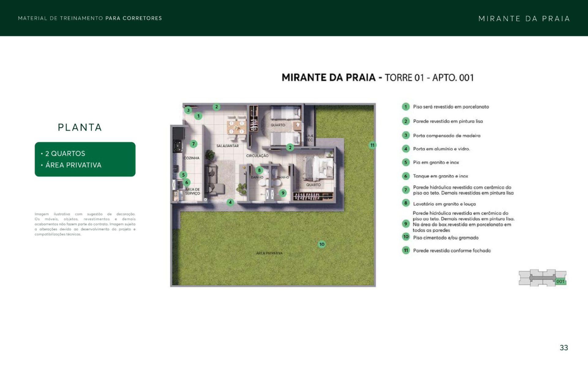Click the Mirante da Praia header title
588x368 pixels.
click(x=524, y=19)
